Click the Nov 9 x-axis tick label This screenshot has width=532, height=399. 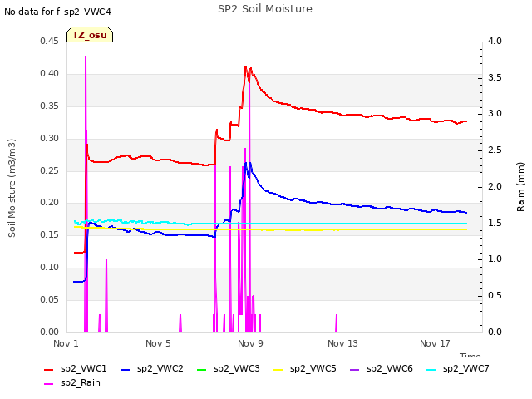[250, 343]
